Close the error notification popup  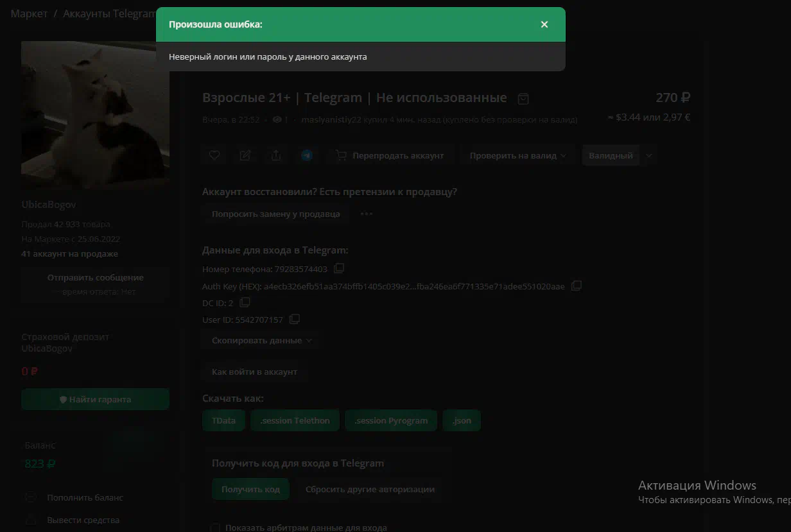coord(544,24)
